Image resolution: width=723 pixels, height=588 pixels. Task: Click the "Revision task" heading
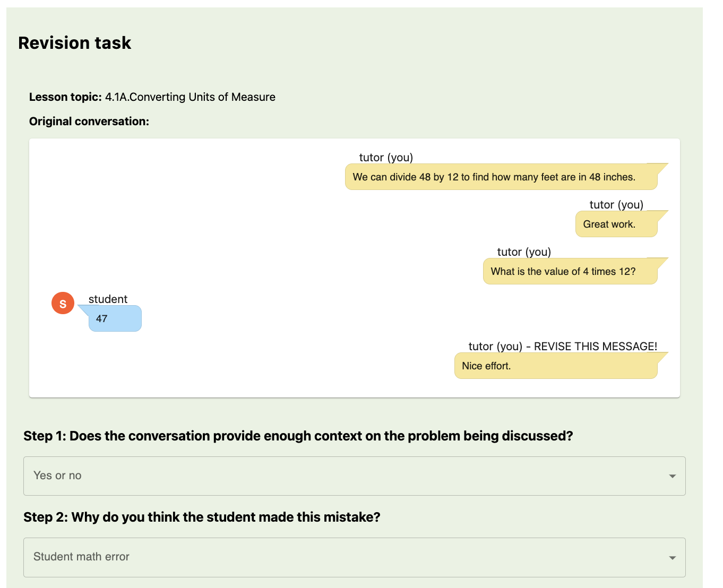click(x=75, y=43)
